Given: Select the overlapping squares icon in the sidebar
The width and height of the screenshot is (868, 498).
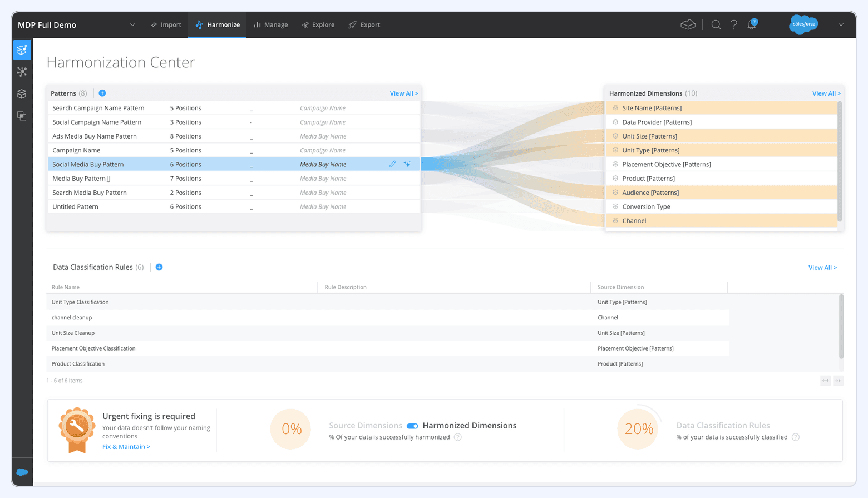Looking at the screenshot, I should pyautogui.click(x=22, y=116).
